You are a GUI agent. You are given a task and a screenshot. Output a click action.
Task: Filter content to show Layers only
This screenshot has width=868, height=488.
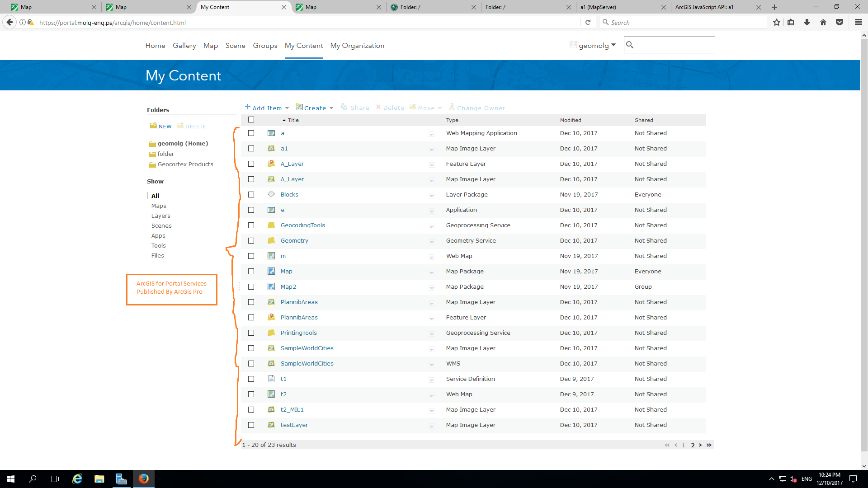tap(160, 216)
